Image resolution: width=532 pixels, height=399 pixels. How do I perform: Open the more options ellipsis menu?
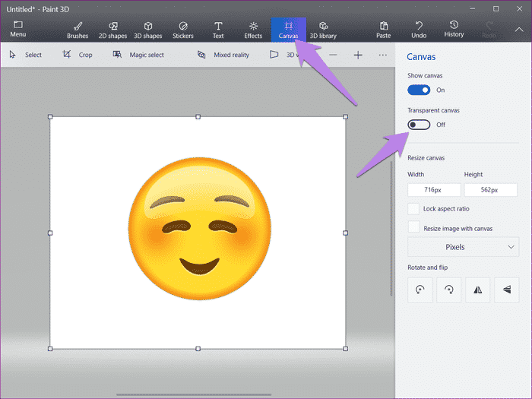(383, 55)
